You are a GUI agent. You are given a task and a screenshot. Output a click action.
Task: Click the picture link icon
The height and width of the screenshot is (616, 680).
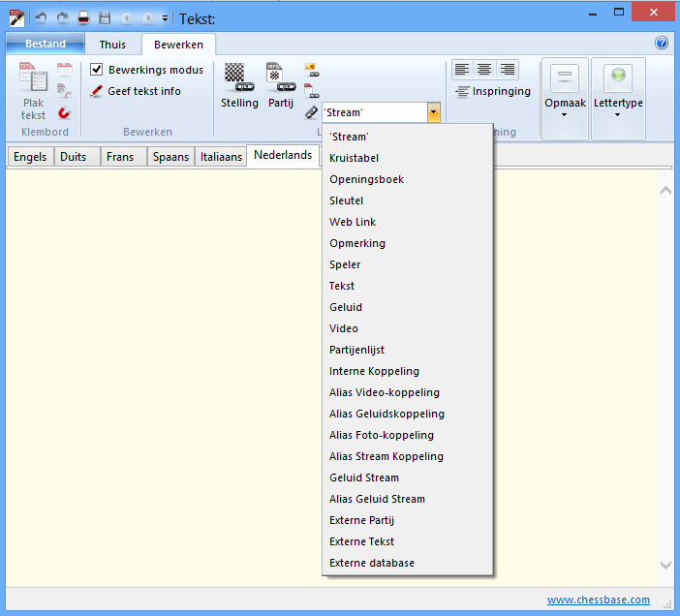pyautogui.click(x=312, y=70)
